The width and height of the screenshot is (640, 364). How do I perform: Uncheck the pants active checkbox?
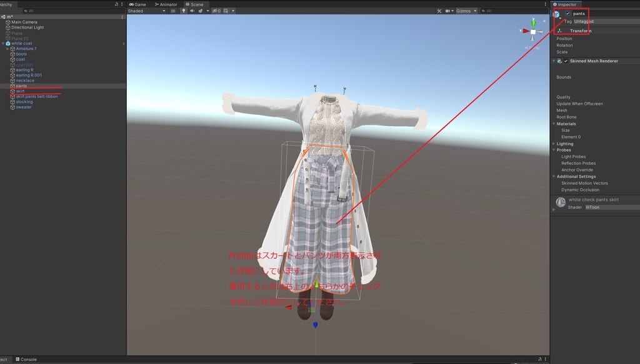567,14
